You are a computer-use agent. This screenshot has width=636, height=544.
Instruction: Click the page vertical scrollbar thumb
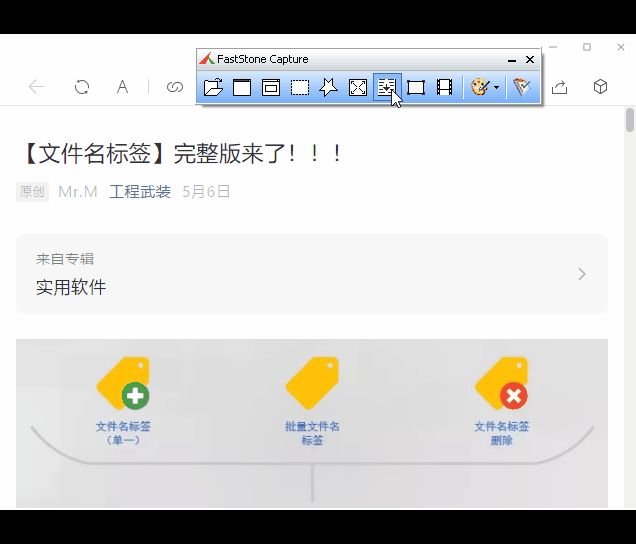pos(630,120)
